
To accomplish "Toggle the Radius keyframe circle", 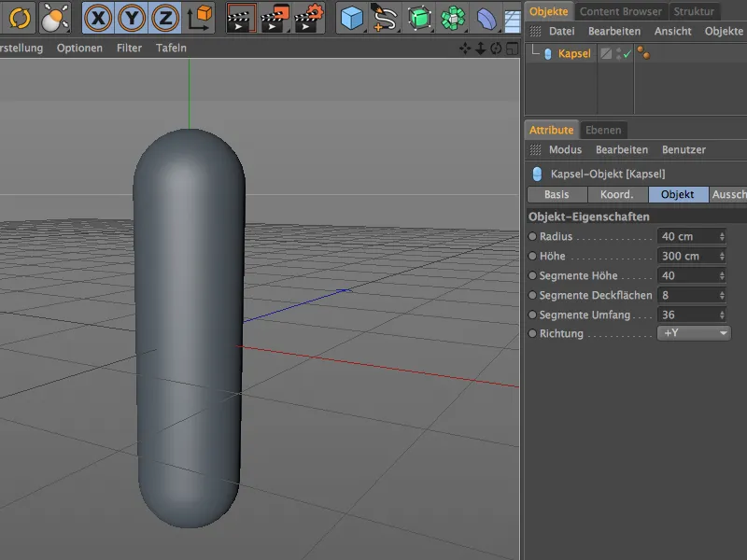I will click(532, 236).
